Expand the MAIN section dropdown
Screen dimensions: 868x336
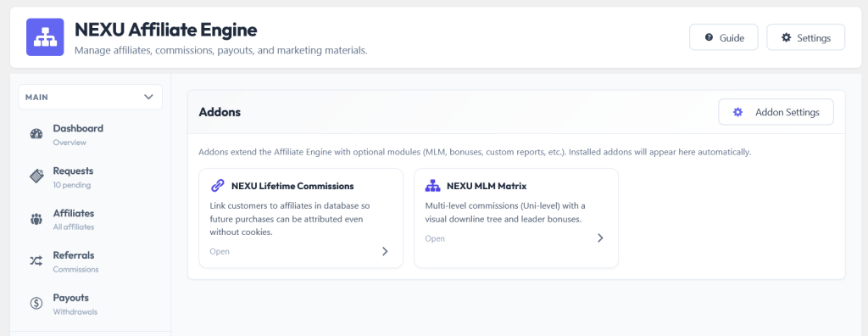90,97
